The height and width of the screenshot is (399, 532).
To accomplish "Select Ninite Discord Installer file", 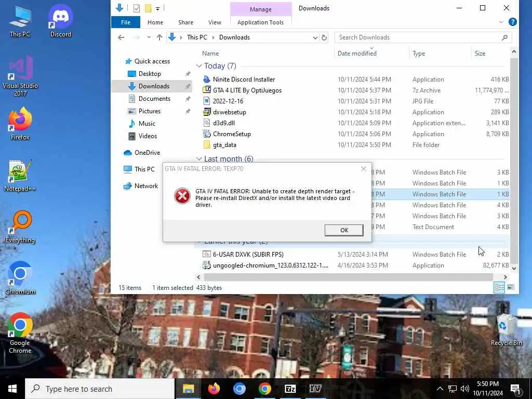I will (244, 79).
